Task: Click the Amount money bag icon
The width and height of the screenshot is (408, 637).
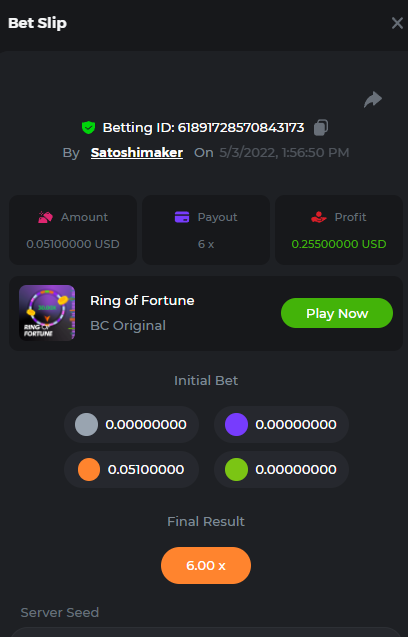Action: pyautogui.click(x=46, y=217)
